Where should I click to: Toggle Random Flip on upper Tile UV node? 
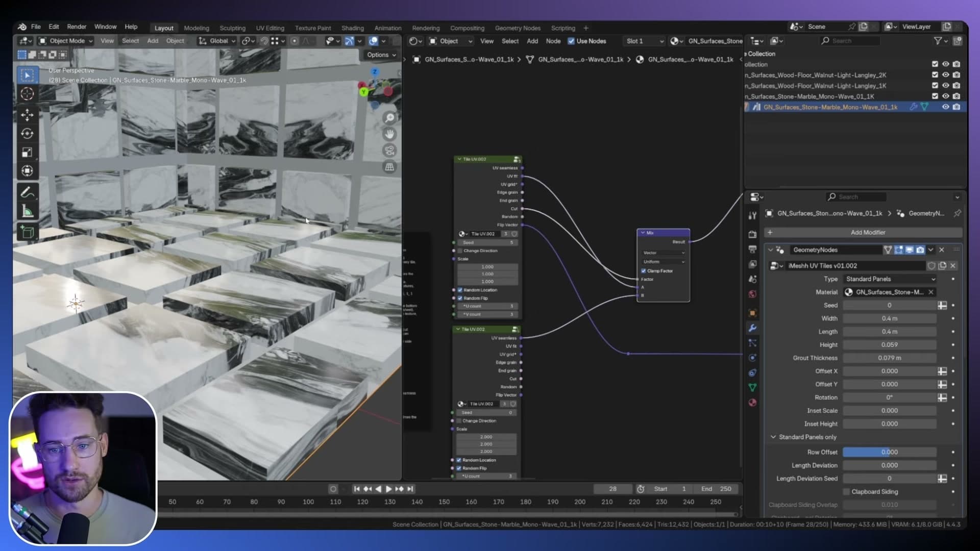pos(460,298)
